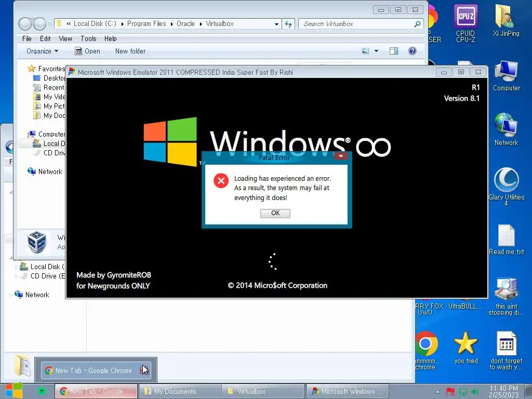Select Computer in Virtualbox window navigation pane
Screen dimensions: 532x399
pyautogui.click(x=46, y=134)
